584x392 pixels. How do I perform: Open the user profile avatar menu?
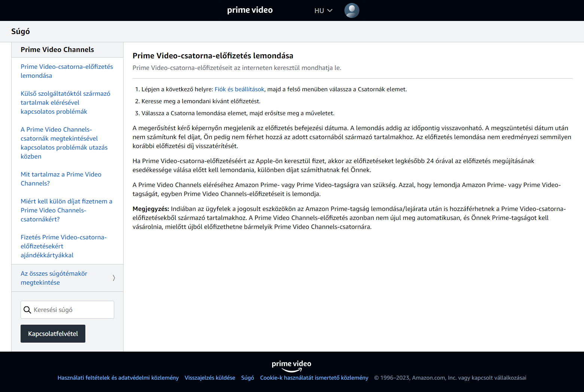pyautogui.click(x=352, y=10)
